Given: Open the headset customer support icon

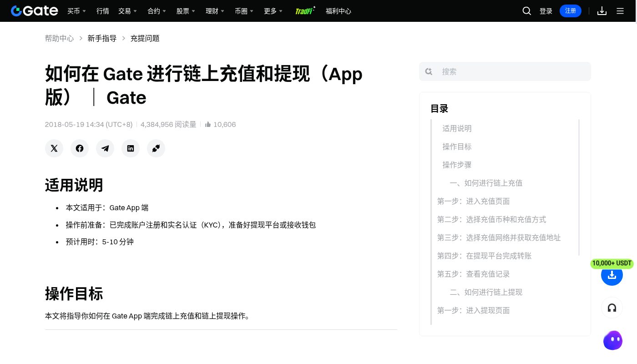Looking at the screenshot, I should click(612, 308).
